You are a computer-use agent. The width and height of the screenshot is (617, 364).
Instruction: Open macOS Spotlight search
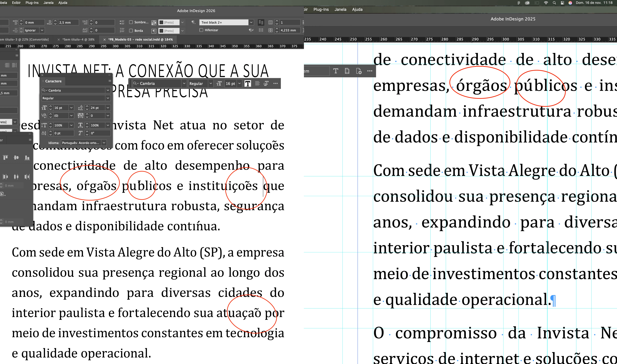(554, 3)
